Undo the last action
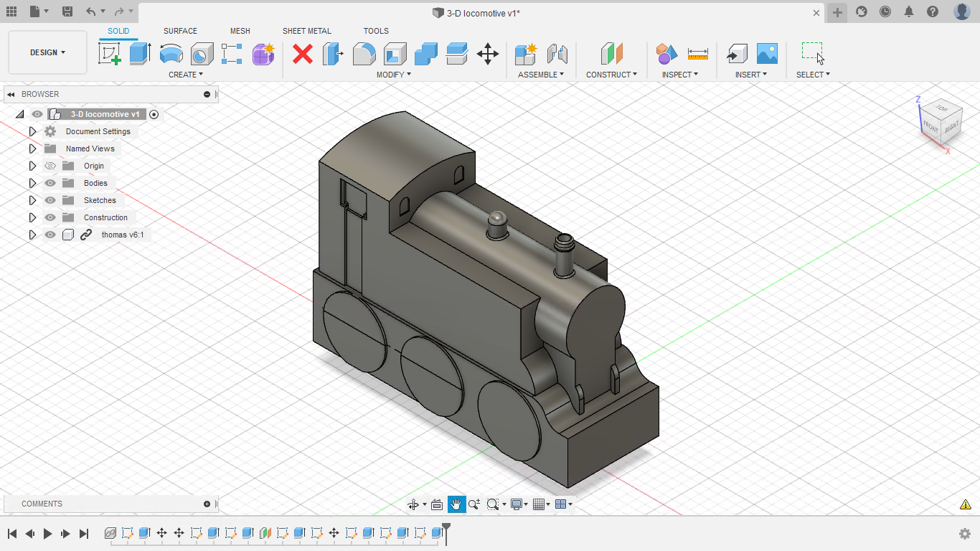The height and width of the screenshot is (551, 980). (x=90, y=11)
